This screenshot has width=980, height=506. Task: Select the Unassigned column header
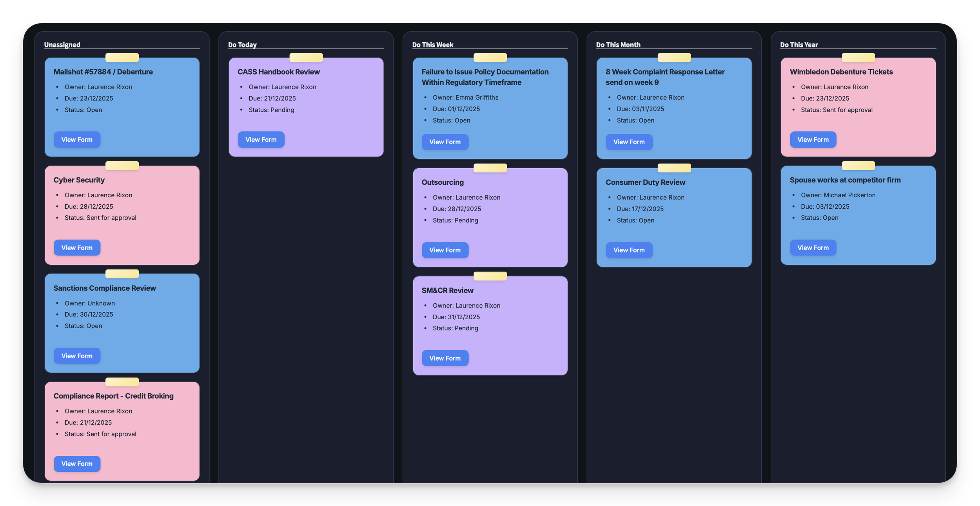pyautogui.click(x=62, y=45)
